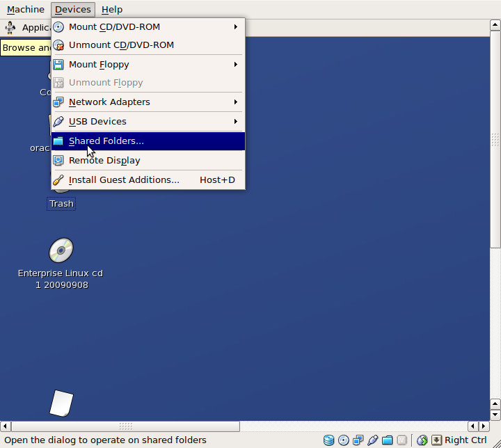Click network indicator icon in status bar

coord(358,440)
